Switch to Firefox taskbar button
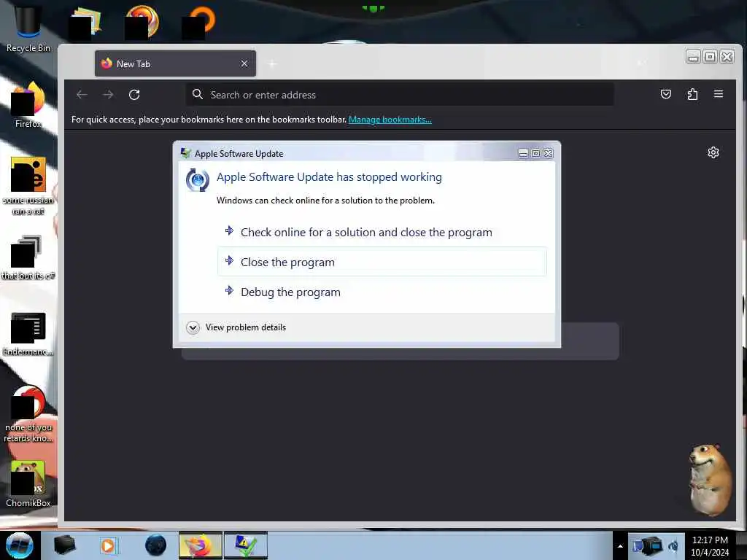This screenshot has height=560, width=747. (x=201, y=545)
